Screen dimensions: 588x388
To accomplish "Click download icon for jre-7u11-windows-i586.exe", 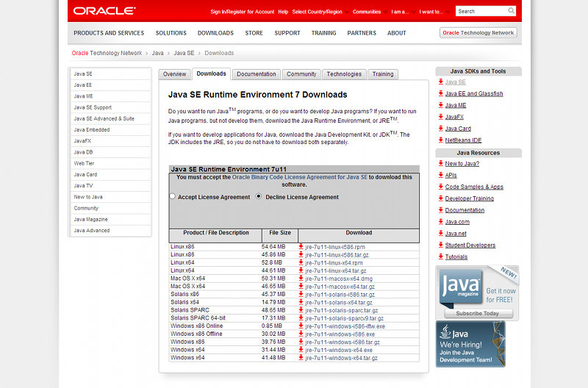I will (301, 334).
